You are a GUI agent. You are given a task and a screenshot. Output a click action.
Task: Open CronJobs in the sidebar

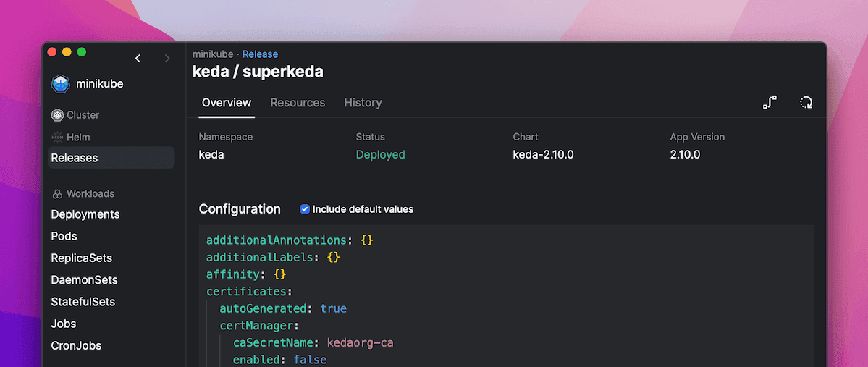click(77, 345)
